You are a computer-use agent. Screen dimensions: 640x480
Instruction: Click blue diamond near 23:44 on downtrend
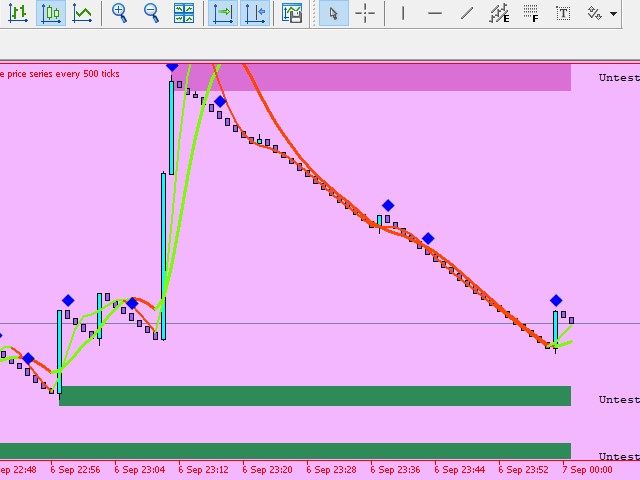pyautogui.click(x=428, y=238)
